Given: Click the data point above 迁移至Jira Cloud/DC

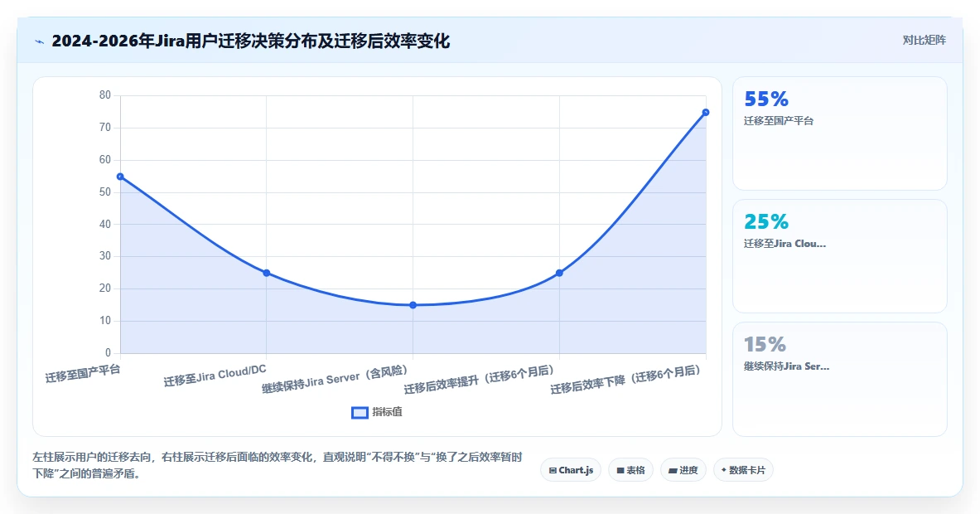Looking at the screenshot, I should tap(266, 274).
